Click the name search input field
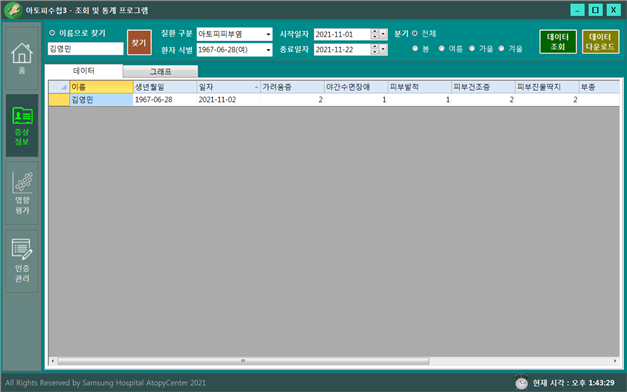Screen dimensions: 627x392 coord(86,49)
